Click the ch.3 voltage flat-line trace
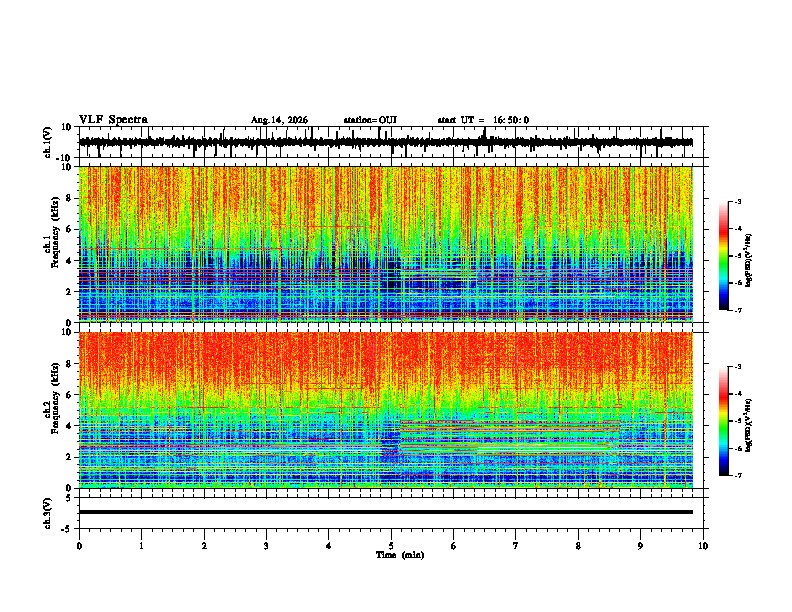The image size is (792, 612). [386, 512]
